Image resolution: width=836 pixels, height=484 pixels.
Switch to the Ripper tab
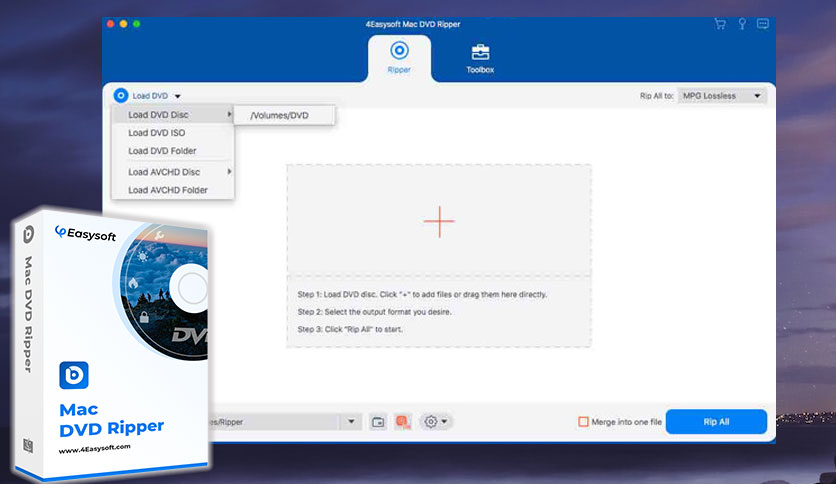[399, 58]
